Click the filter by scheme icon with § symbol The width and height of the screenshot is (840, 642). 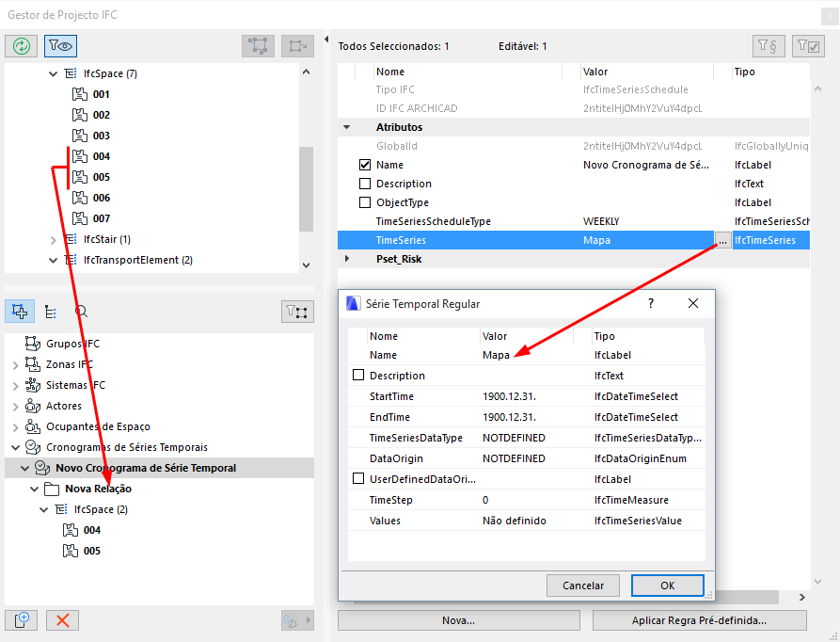[x=769, y=46]
